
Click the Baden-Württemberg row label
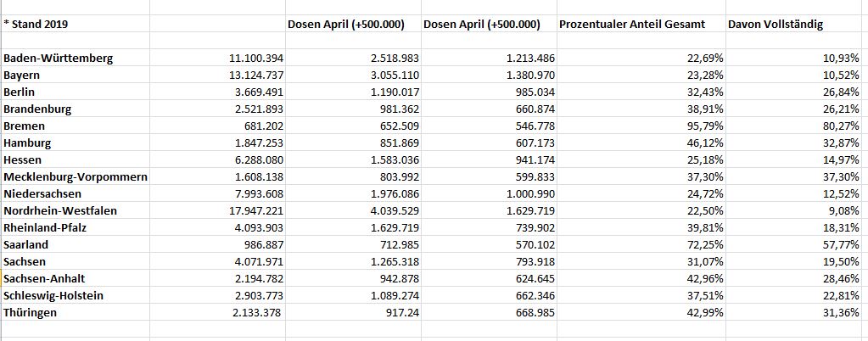(58, 59)
